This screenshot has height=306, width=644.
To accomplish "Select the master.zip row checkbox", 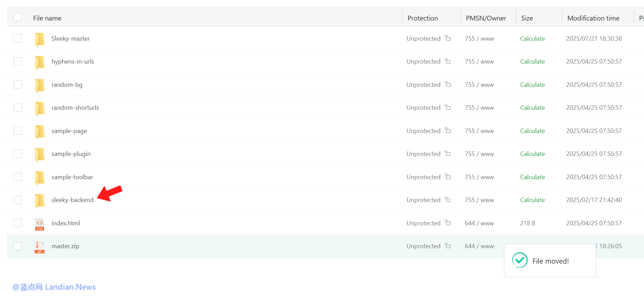I will pyautogui.click(x=18, y=246).
